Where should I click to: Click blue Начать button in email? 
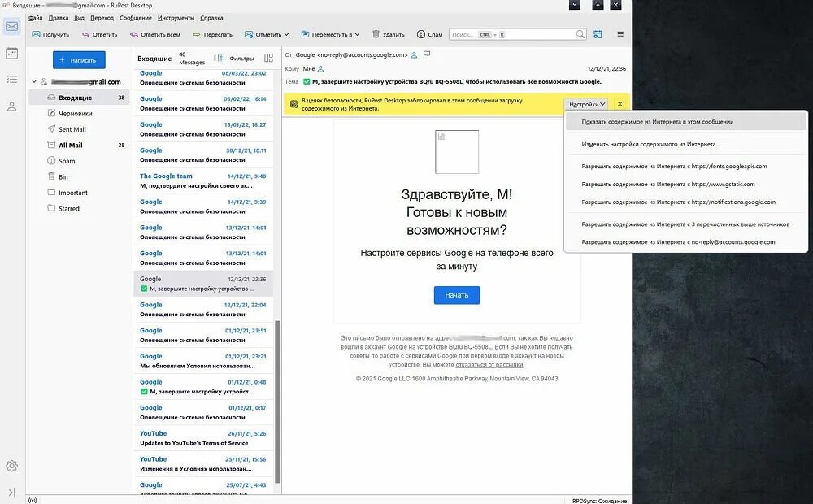(x=457, y=295)
